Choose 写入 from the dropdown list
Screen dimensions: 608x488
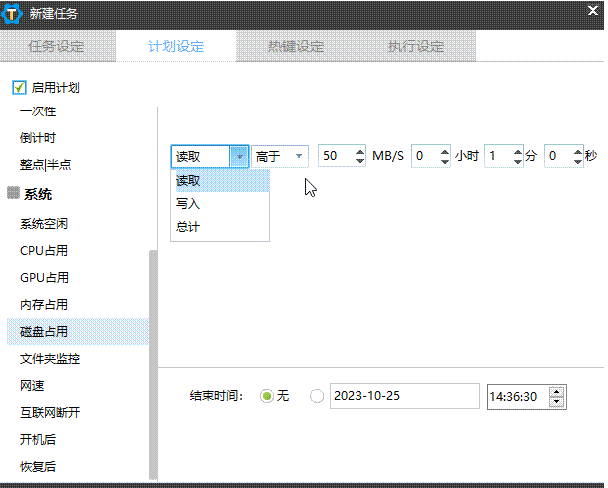coord(189,204)
